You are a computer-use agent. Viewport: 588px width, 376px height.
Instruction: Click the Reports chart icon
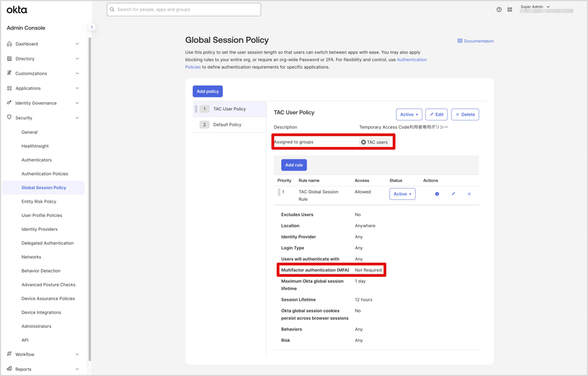(x=9, y=369)
